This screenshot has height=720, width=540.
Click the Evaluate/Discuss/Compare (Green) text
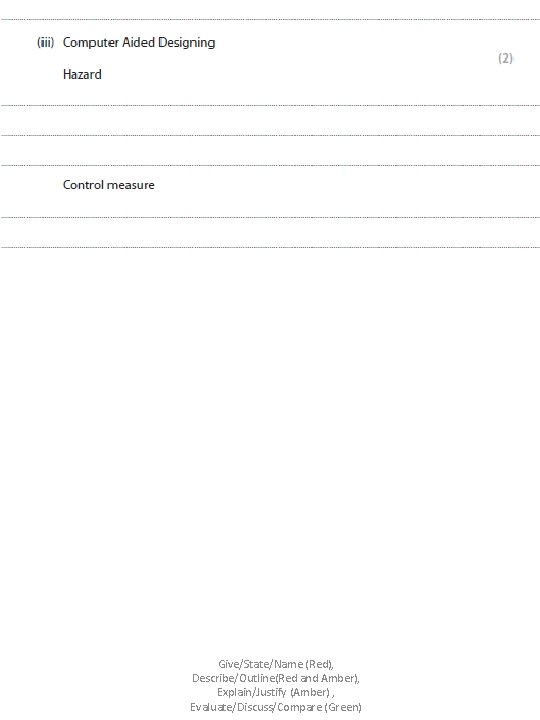(276, 707)
